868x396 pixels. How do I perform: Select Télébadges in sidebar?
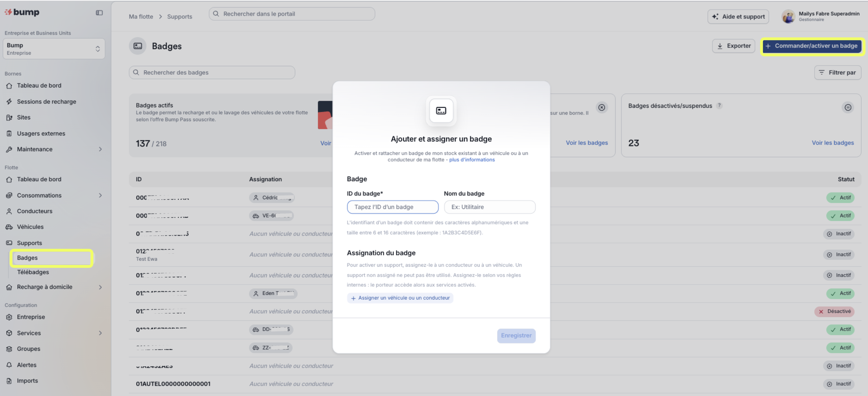pos(33,272)
